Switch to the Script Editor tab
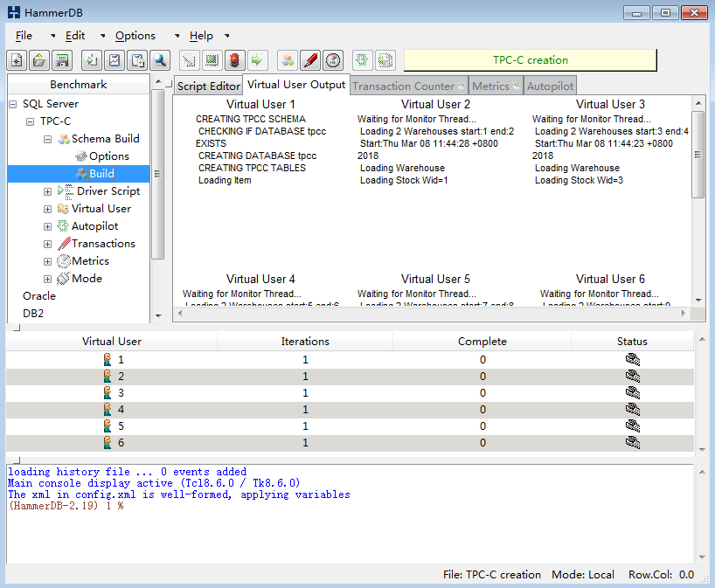 click(x=208, y=86)
